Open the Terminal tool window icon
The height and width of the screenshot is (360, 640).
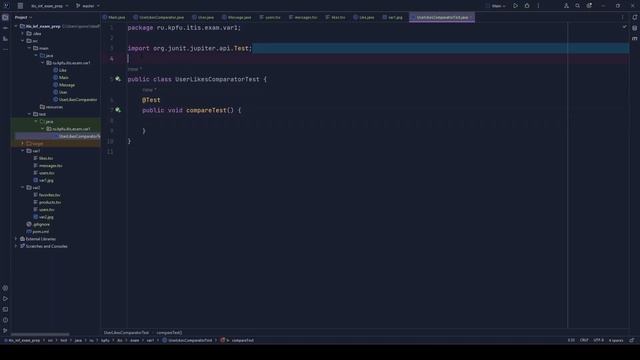pos(5,309)
